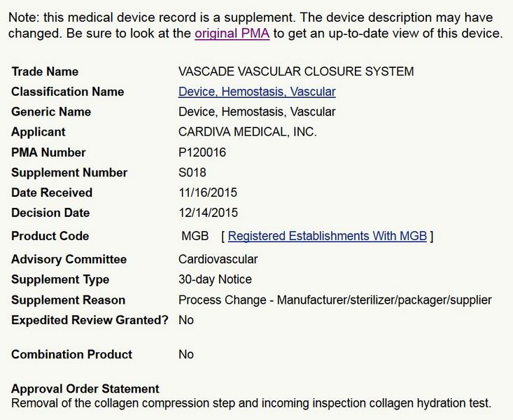Image resolution: width=513 pixels, height=420 pixels.
Task: Click the collagen compression approval statement text
Action: click(x=251, y=403)
